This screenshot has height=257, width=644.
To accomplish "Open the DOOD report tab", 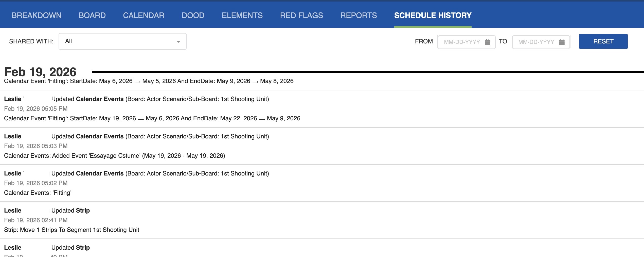I will pos(193,15).
